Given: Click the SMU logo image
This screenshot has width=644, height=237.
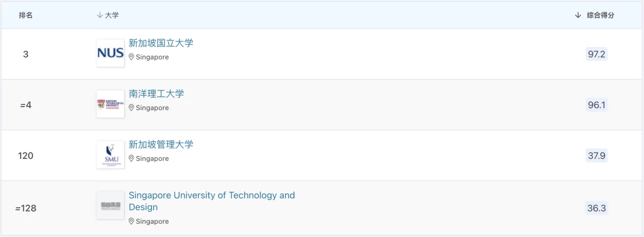Looking at the screenshot, I should tap(110, 155).
